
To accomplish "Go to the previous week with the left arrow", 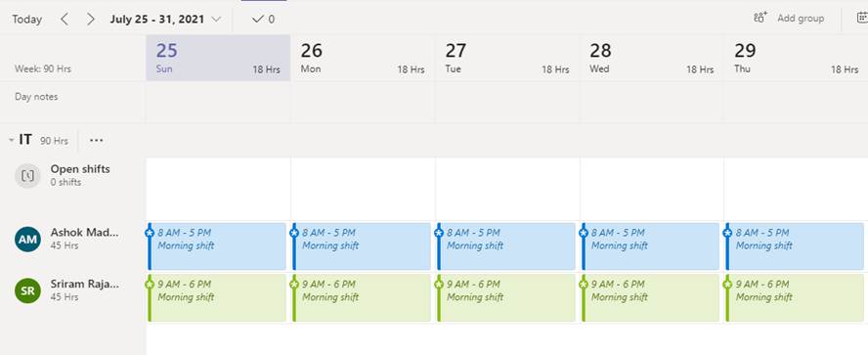I will click(x=65, y=20).
